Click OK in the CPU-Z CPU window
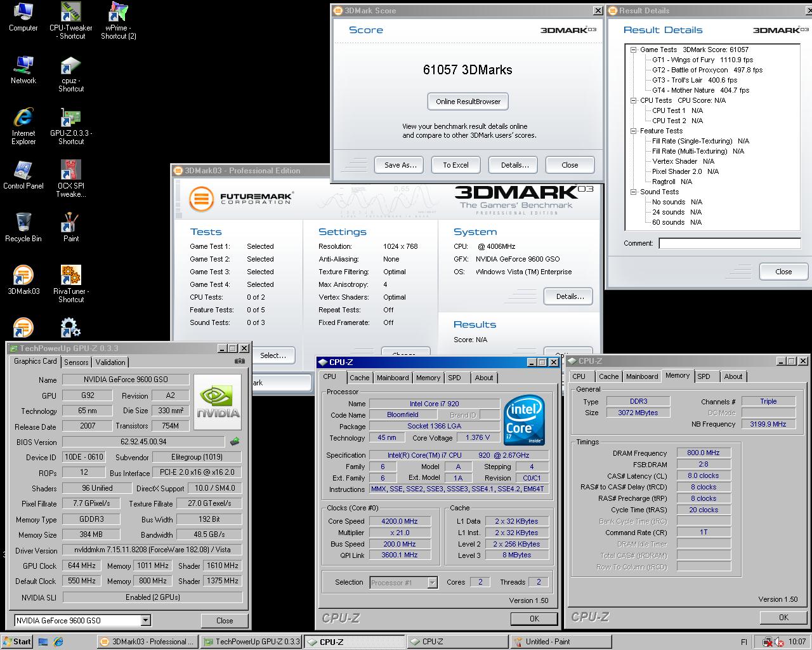The image size is (812, 650). (534, 618)
